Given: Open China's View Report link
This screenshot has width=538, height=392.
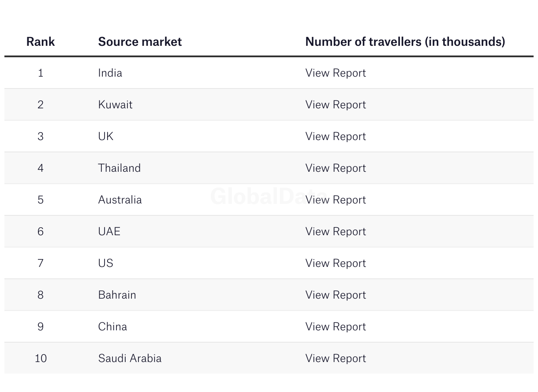Looking at the screenshot, I should click(x=336, y=327).
